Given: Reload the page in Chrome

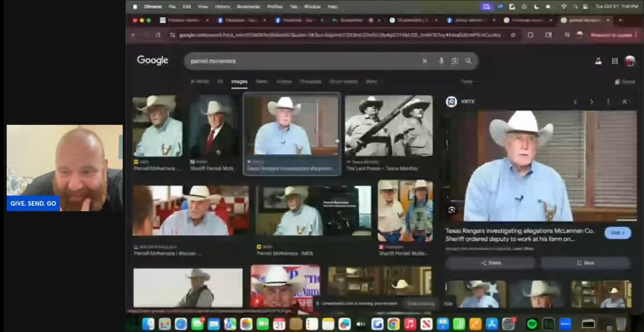Looking at the screenshot, I should 158,35.
